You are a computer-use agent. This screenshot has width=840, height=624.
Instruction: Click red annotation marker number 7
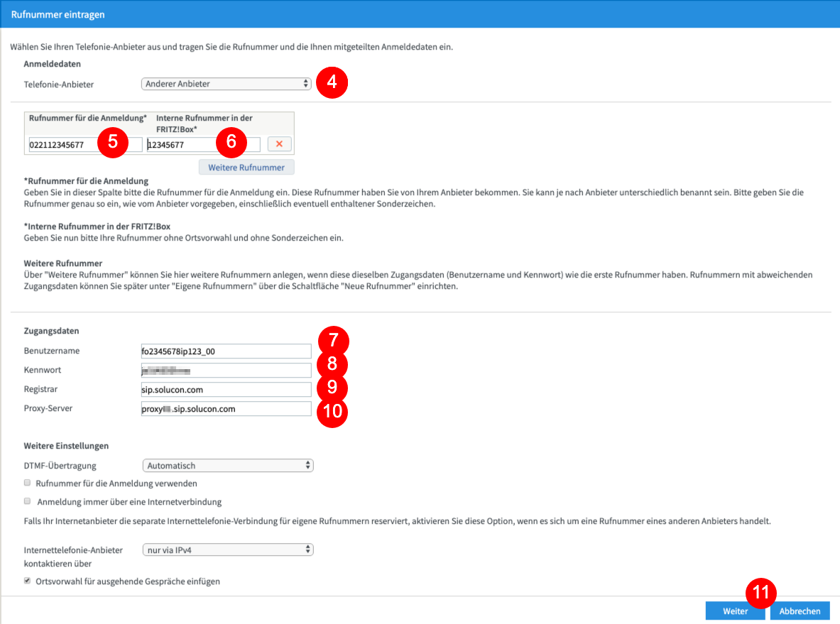tap(333, 341)
